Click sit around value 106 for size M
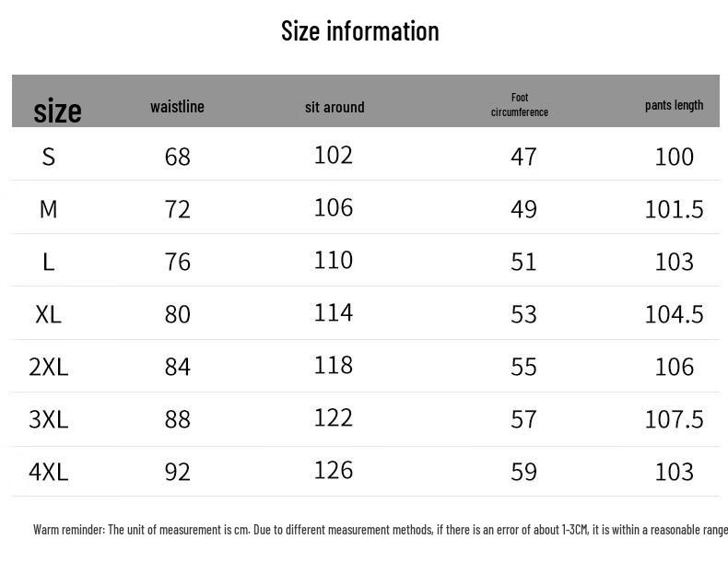This screenshot has height=586, width=728. (x=334, y=207)
